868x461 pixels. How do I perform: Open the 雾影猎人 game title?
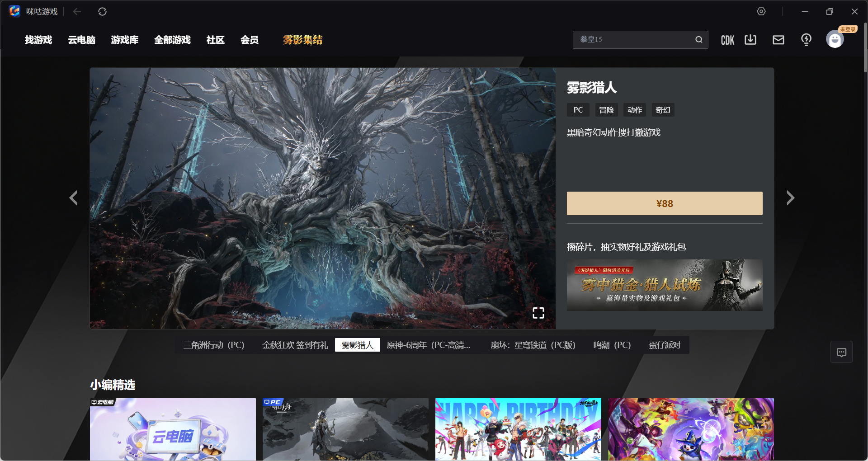click(592, 88)
